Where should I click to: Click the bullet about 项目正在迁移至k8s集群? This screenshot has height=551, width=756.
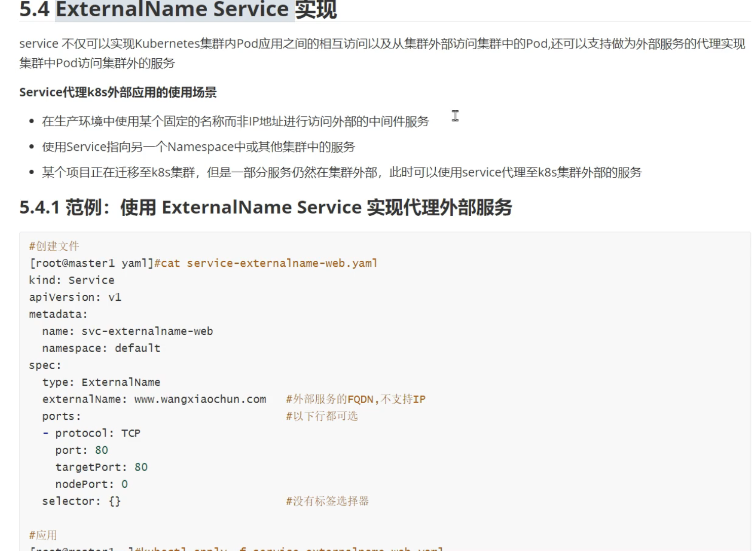point(342,173)
